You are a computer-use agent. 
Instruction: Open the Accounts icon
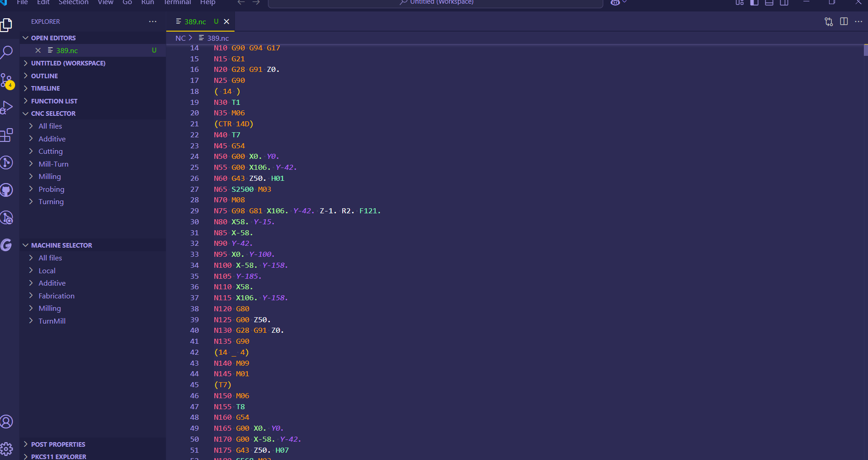7,422
